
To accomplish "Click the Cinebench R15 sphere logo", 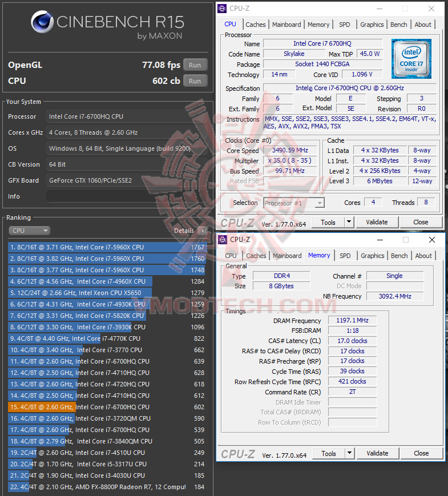I will tap(42, 22).
